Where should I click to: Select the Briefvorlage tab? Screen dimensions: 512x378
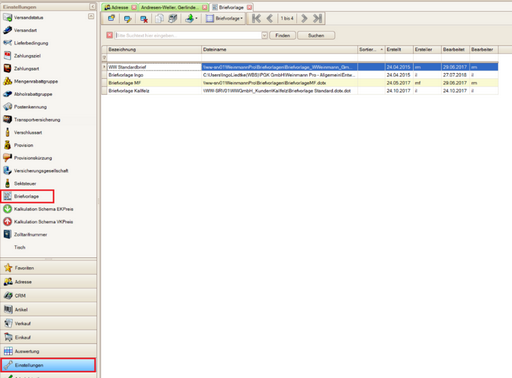pyautogui.click(x=231, y=7)
